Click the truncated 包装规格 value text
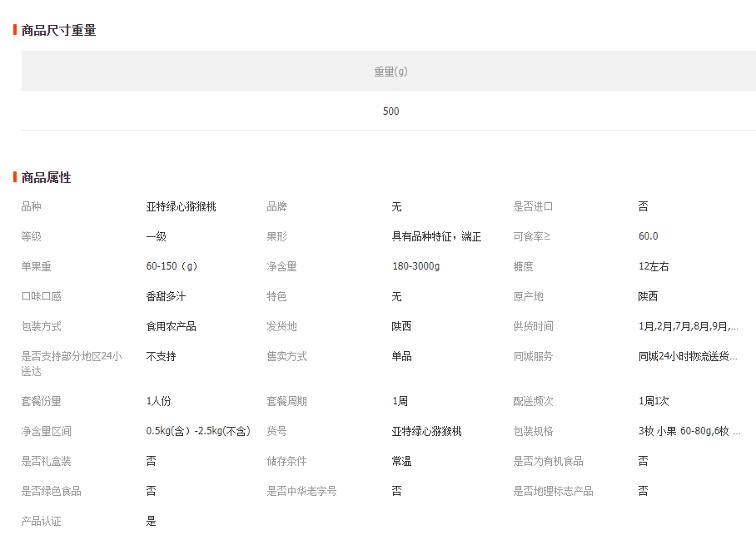Screen dimensions: 756x540 coord(688,431)
